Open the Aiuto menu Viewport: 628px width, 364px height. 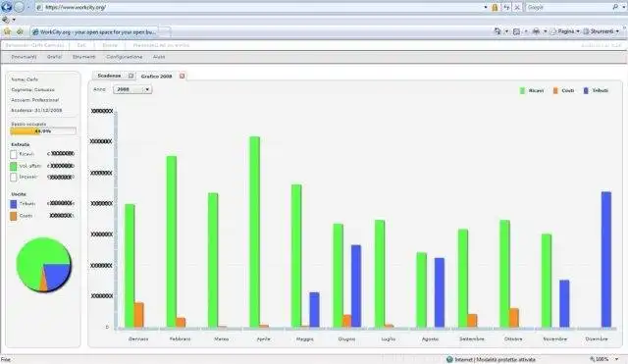click(x=159, y=57)
